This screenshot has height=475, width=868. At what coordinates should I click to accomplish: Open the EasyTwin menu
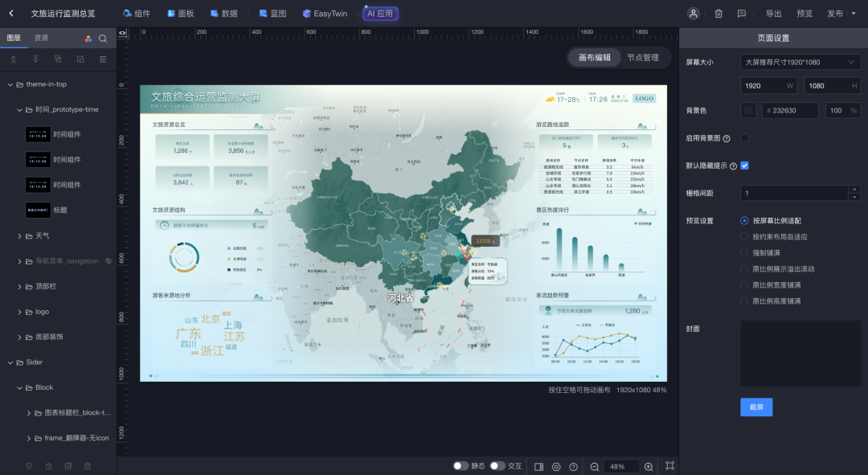point(325,14)
